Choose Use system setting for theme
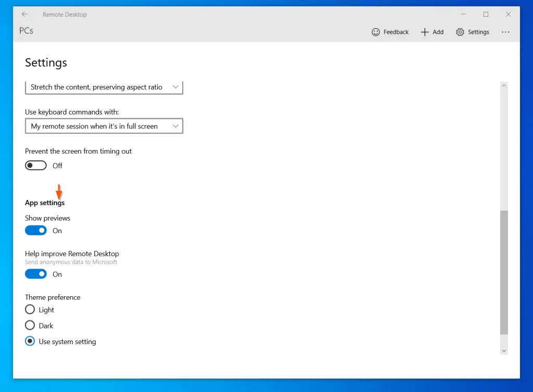This screenshot has height=392, width=533. pyautogui.click(x=30, y=341)
